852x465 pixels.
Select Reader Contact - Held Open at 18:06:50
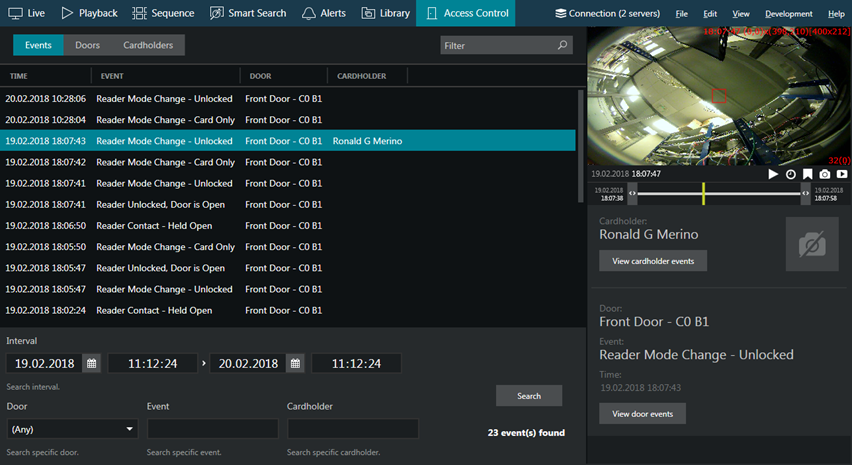tap(287, 225)
